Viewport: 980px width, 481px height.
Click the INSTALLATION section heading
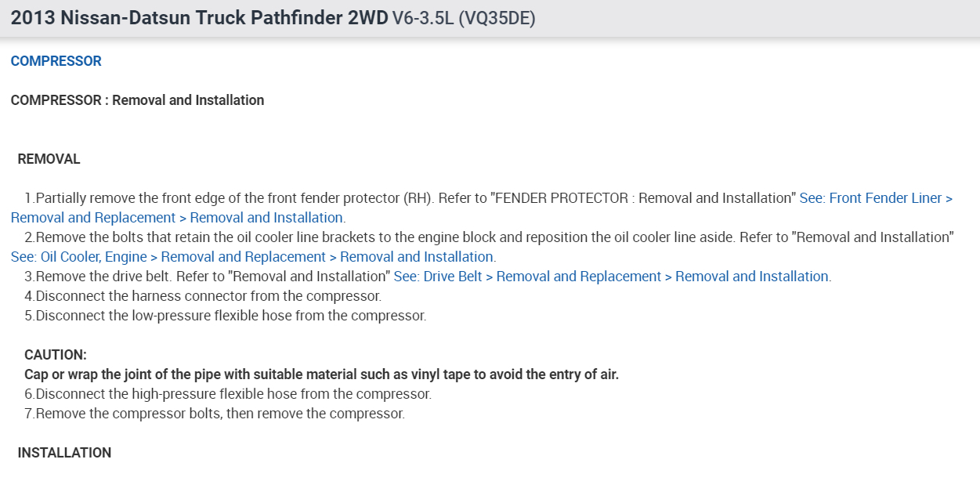click(64, 453)
